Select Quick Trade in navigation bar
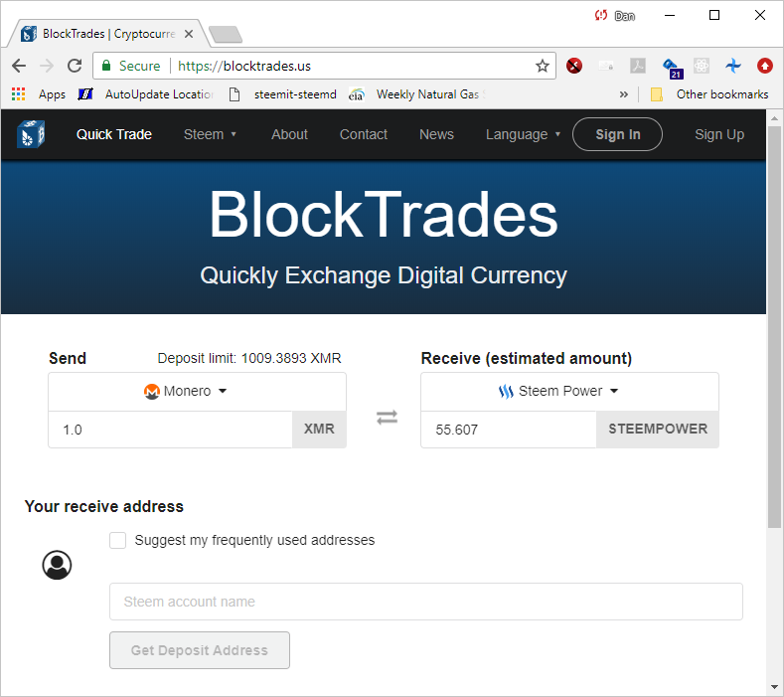This screenshot has width=784, height=697. coord(114,134)
